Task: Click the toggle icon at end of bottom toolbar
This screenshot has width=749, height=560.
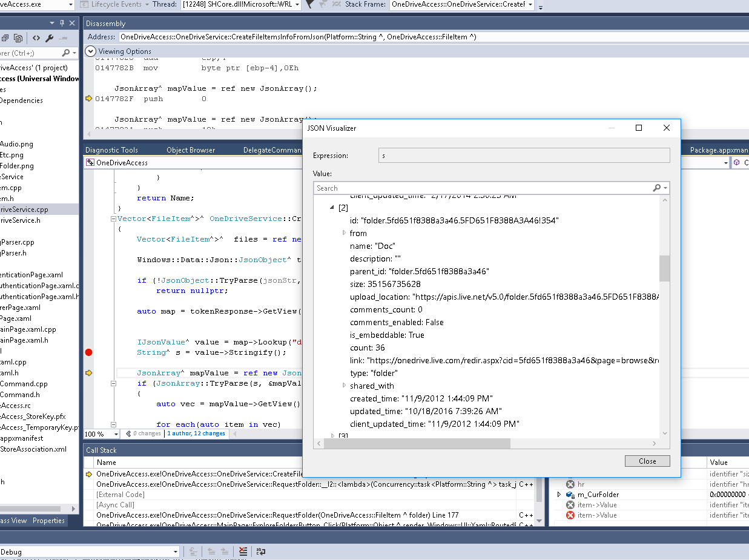Action: coord(261,552)
